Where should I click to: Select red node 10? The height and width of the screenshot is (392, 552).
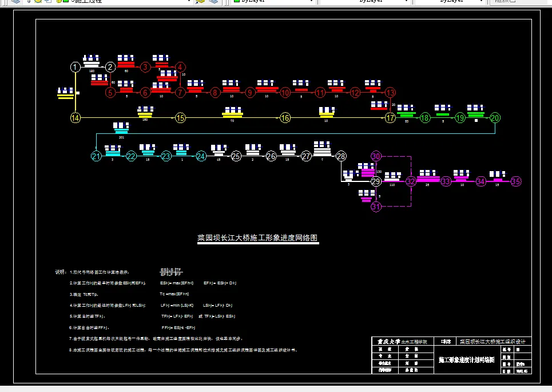pyautogui.click(x=285, y=93)
